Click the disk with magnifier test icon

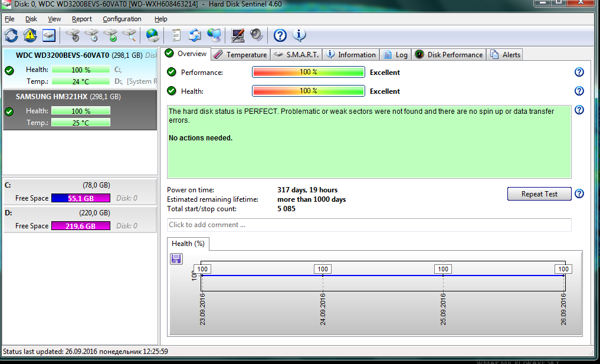click(x=129, y=35)
